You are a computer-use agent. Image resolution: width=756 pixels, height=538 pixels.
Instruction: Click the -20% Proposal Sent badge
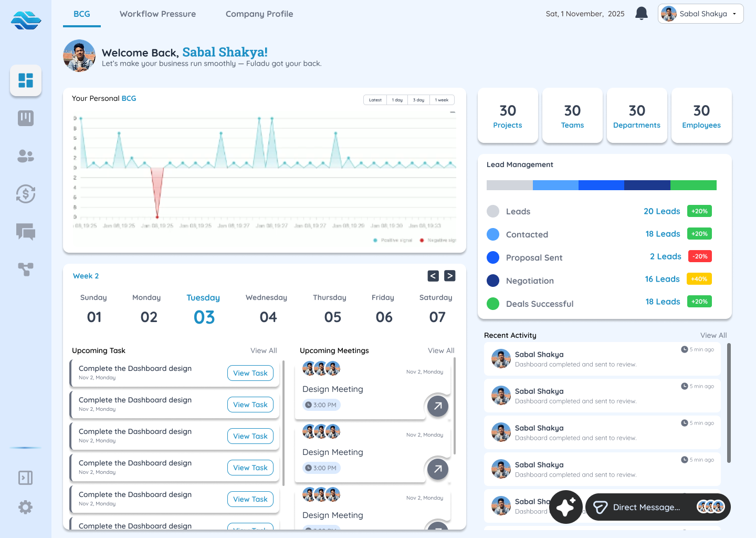[x=700, y=256]
